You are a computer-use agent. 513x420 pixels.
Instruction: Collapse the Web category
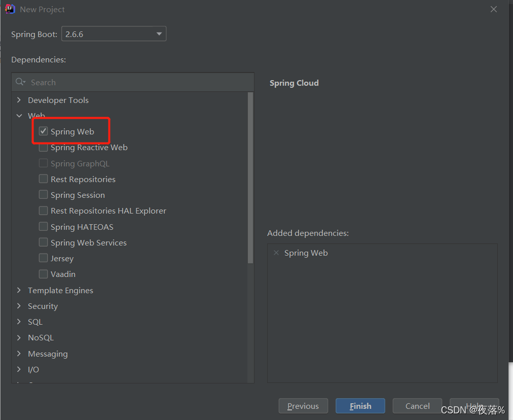[19, 116]
